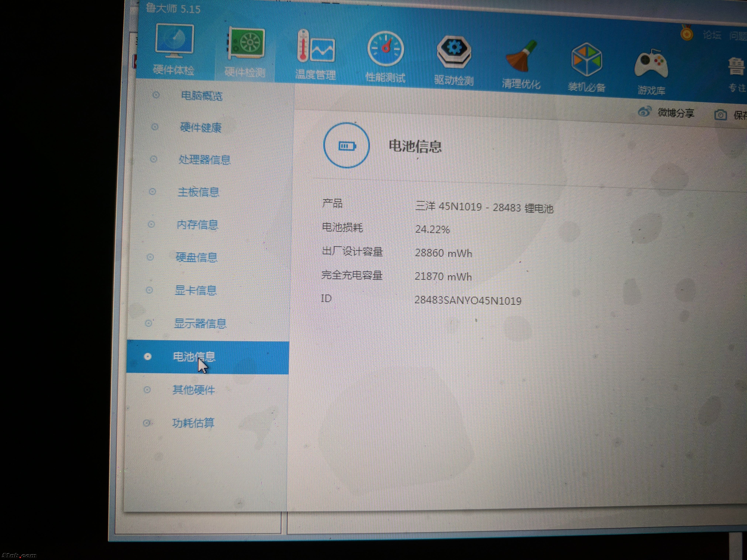Open the 论坛 forum link
The height and width of the screenshot is (560, 747).
712,35
